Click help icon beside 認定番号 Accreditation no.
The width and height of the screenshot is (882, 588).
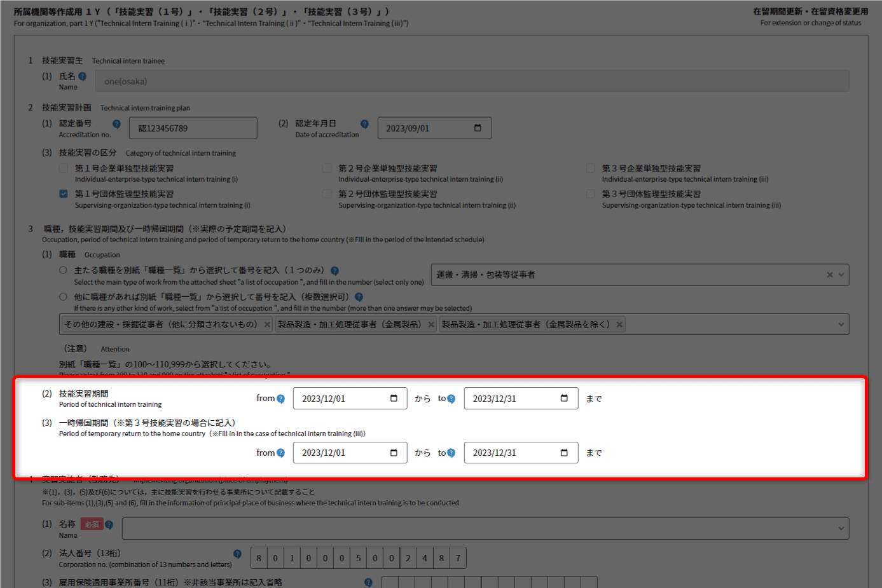pyautogui.click(x=116, y=124)
